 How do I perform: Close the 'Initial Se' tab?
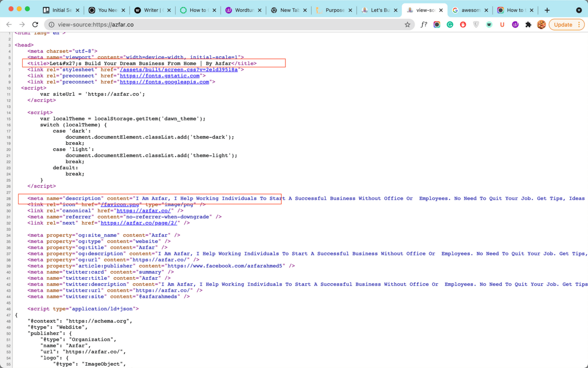point(77,10)
